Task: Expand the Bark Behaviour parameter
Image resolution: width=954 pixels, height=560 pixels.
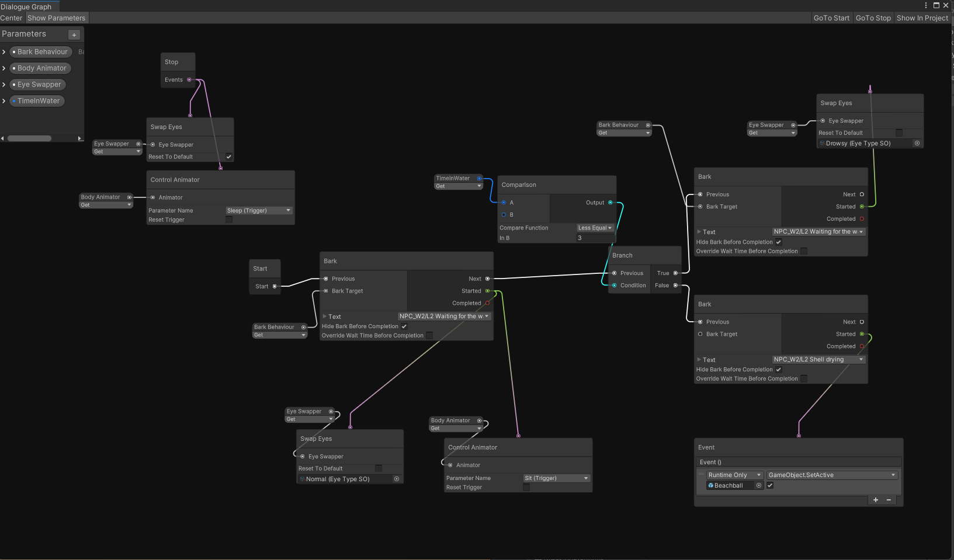Action: pyautogui.click(x=4, y=52)
